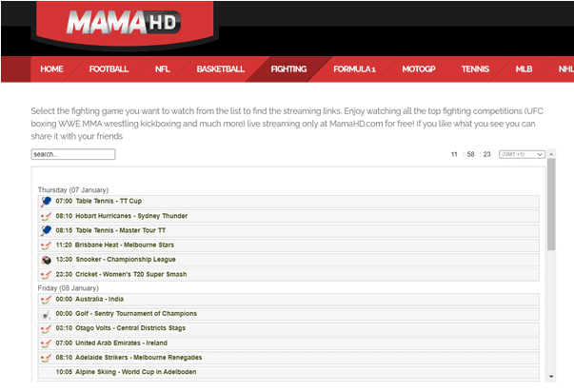
Task: Click the table tennis icon for TT Cup
Action: [46, 202]
